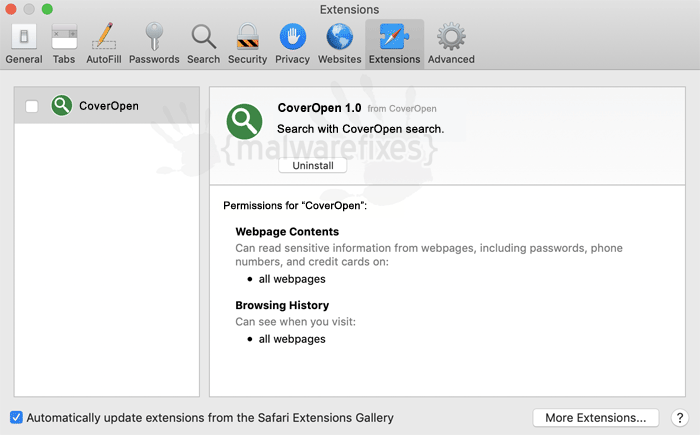This screenshot has height=435, width=700.
Task: Click the "from CoverOpen" developer text
Action: [402, 109]
